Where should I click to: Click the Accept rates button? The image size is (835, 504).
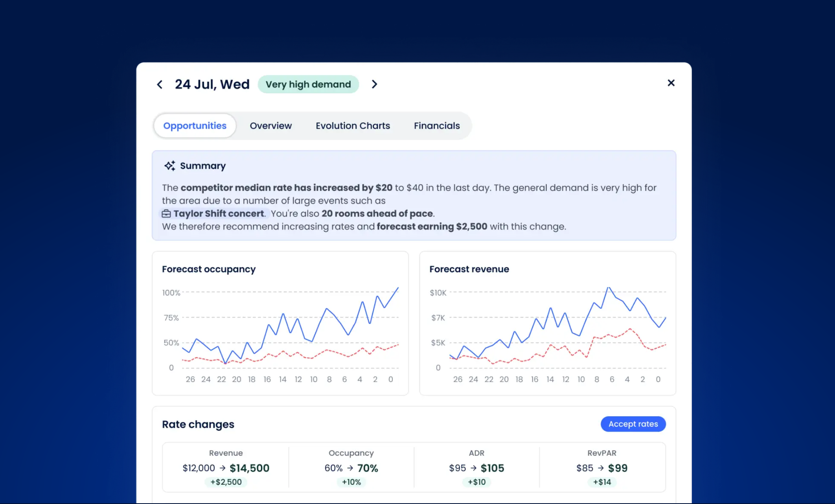point(633,424)
